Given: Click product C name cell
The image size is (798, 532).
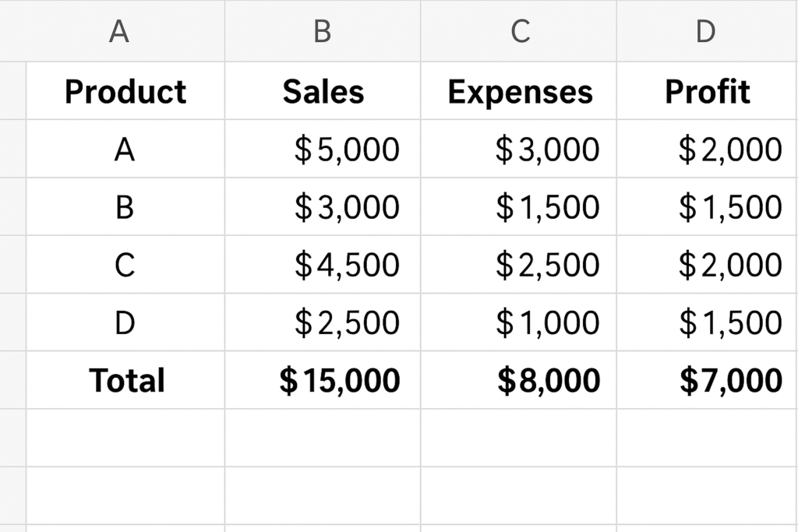Looking at the screenshot, I should coord(125,265).
